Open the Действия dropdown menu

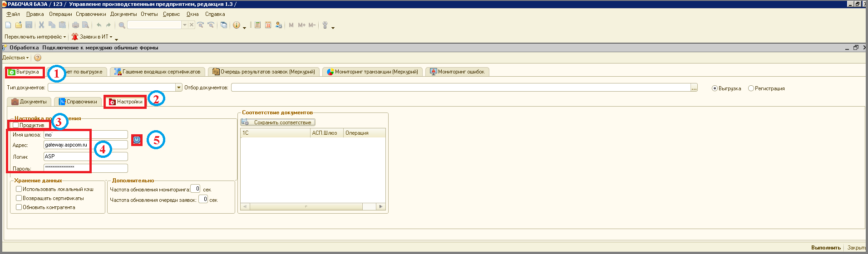click(x=15, y=58)
